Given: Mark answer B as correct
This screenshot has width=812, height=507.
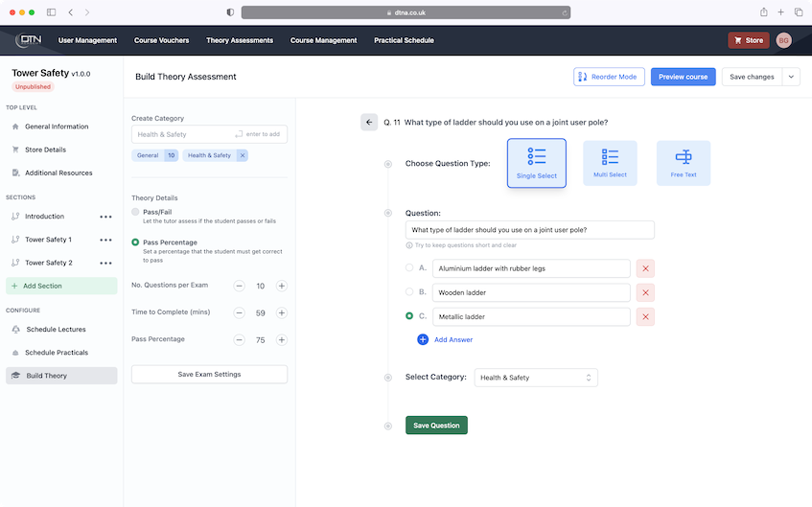Looking at the screenshot, I should coord(409,291).
